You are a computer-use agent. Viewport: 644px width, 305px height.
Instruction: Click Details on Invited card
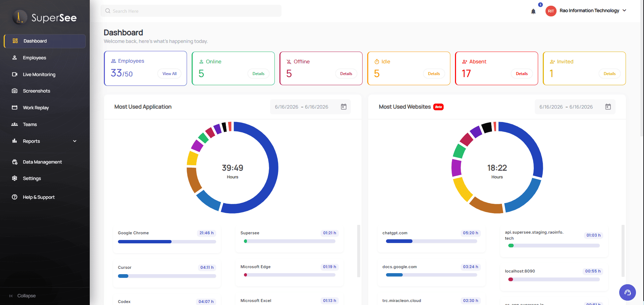coord(609,74)
